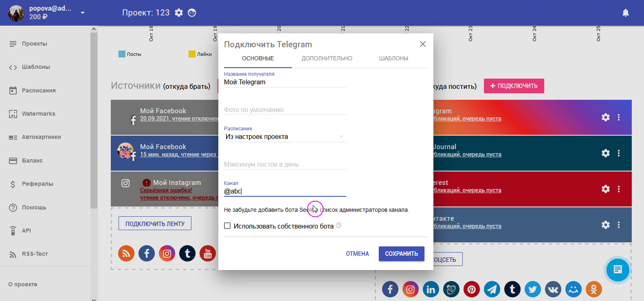The width and height of the screenshot is (644, 301).
Task: Open the blue chat widget button
Action: tap(618, 269)
